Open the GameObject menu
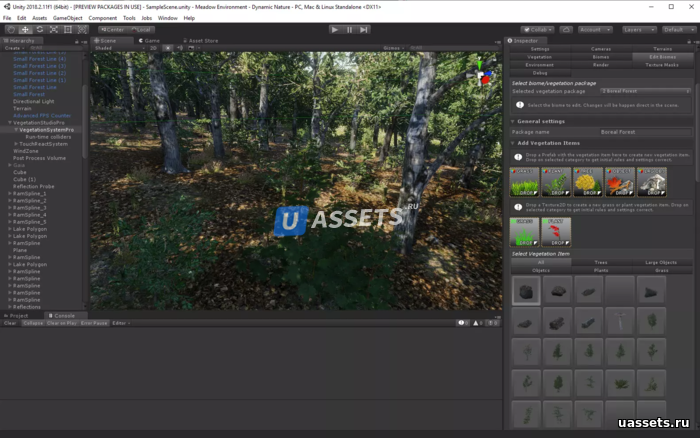 click(x=67, y=18)
